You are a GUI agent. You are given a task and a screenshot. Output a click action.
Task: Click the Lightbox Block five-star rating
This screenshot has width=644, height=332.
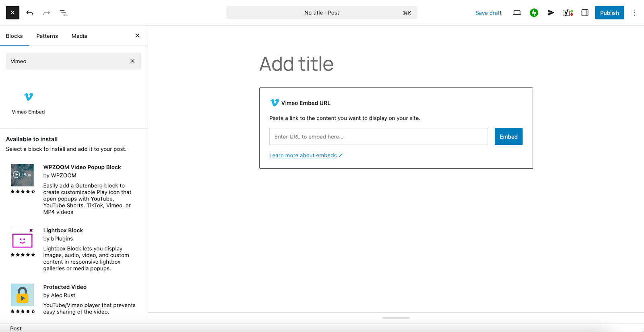[x=23, y=255]
